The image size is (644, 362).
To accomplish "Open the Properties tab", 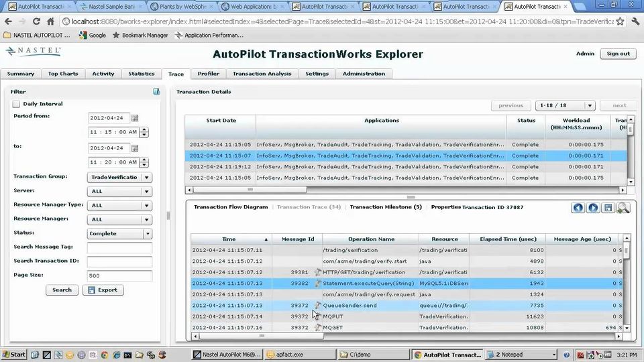I will click(445, 207).
